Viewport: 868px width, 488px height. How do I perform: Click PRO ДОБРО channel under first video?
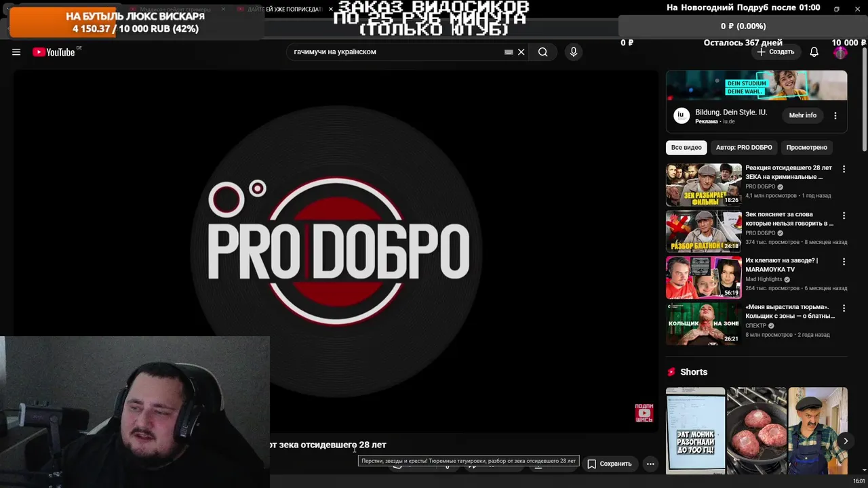click(x=759, y=186)
